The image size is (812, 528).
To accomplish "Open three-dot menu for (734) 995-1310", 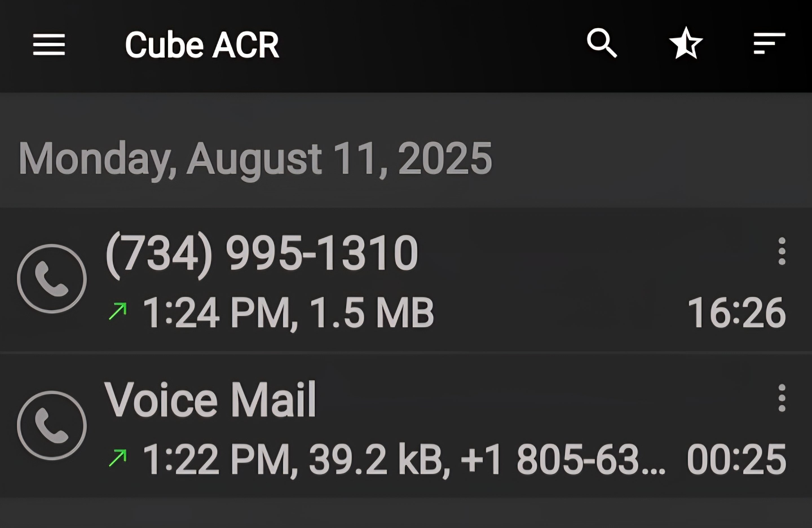I will click(782, 251).
